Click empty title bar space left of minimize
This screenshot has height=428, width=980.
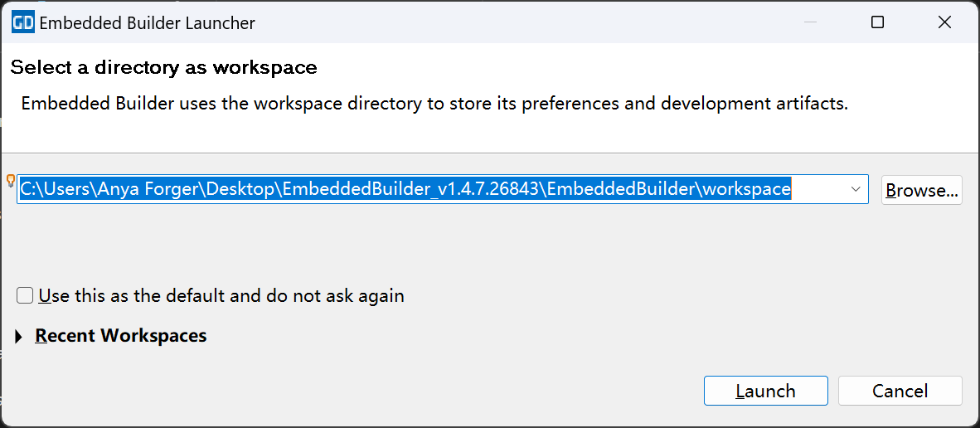click(x=539, y=22)
